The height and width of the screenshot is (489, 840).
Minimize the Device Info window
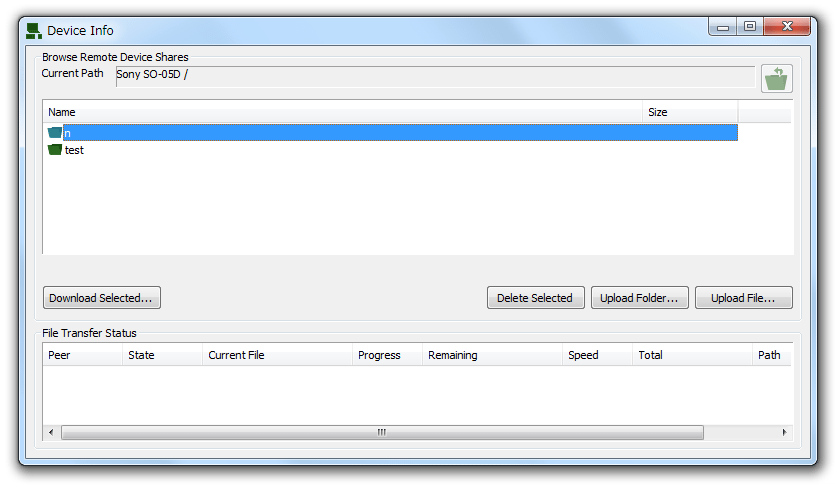point(723,27)
